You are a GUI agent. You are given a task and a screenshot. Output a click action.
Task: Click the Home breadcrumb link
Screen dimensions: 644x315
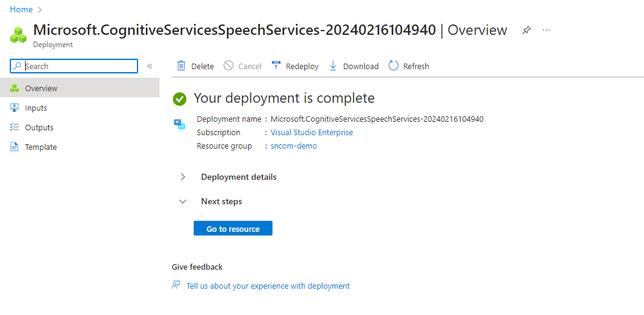click(21, 9)
